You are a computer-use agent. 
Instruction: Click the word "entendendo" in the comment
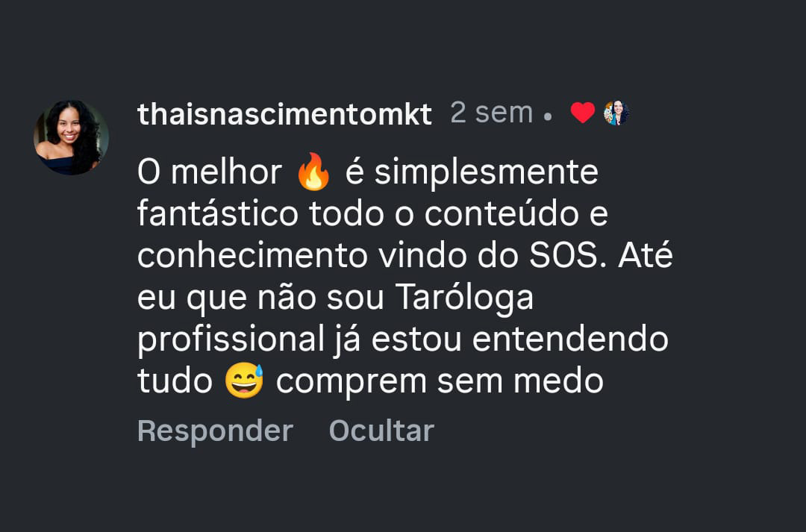pyautogui.click(x=570, y=339)
